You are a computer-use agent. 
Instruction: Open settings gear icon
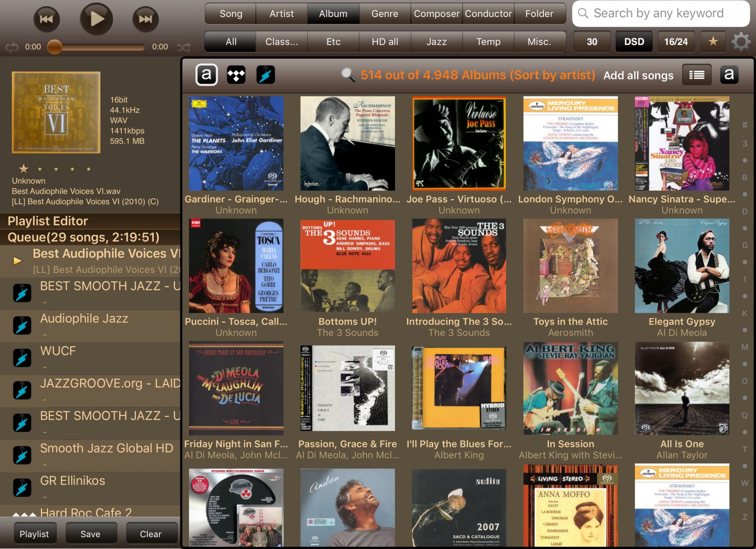tap(741, 41)
